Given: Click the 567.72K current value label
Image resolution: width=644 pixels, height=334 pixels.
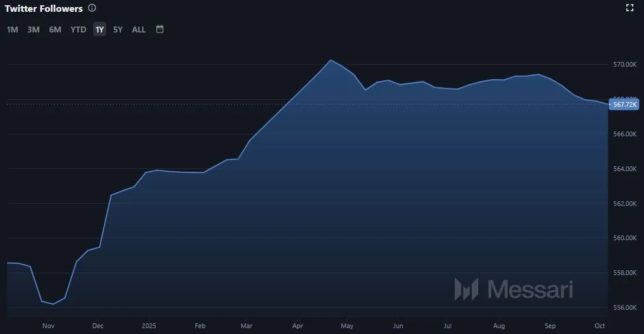Looking at the screenshot, I should (x=625, y=104).
